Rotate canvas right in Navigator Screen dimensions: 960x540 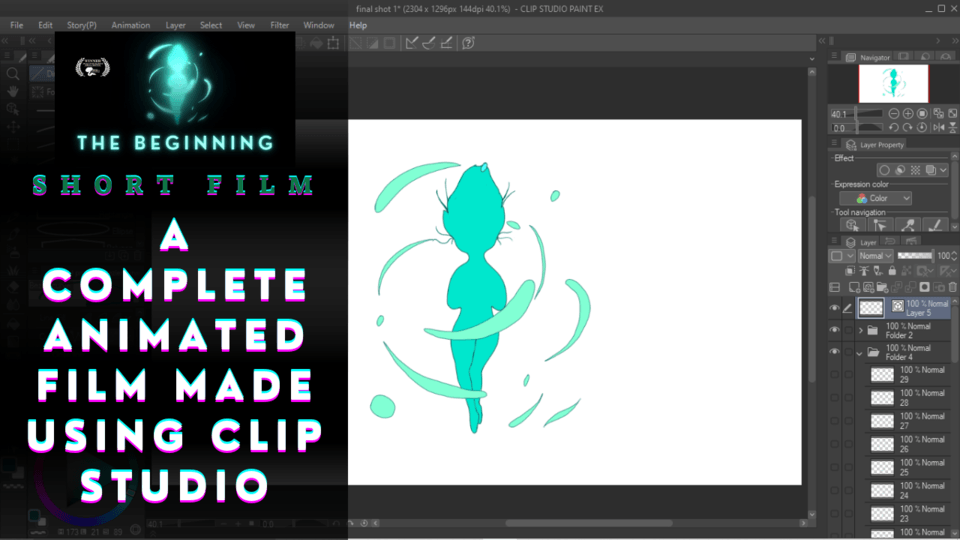[908, 128]
